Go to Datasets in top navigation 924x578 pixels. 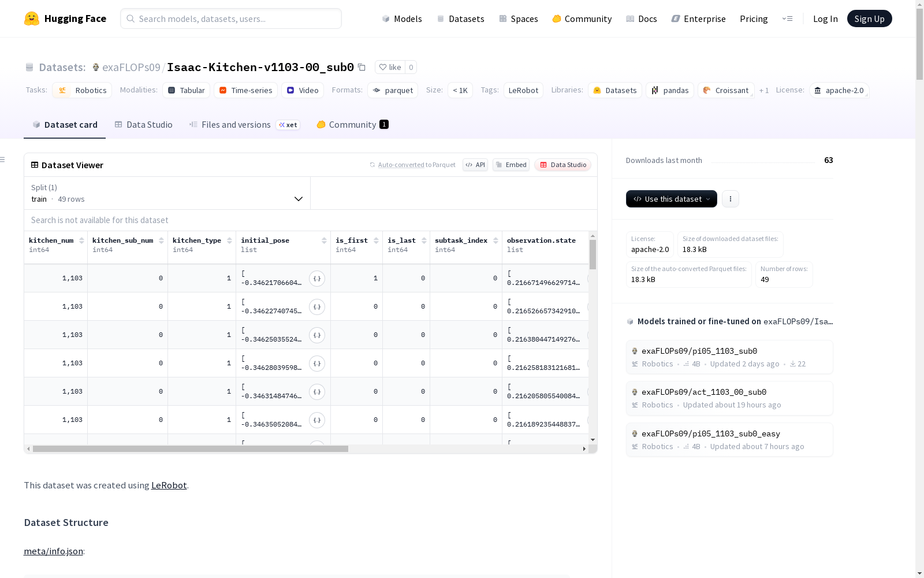click(460, 18)
